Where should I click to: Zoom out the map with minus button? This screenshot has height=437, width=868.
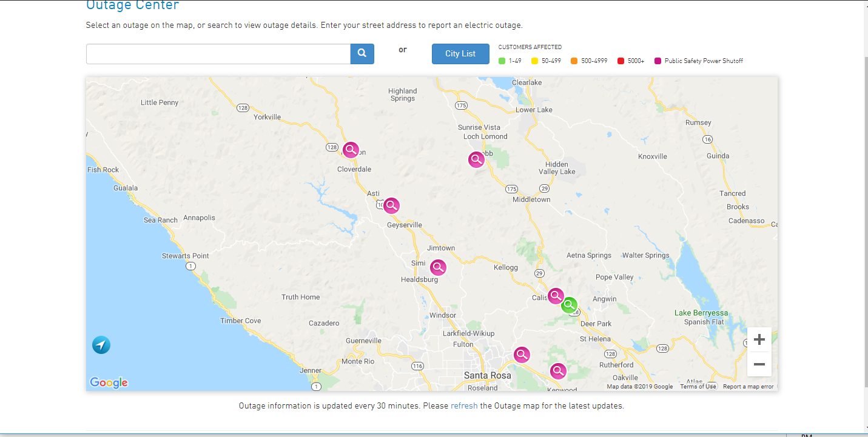[x=759, y=364]
